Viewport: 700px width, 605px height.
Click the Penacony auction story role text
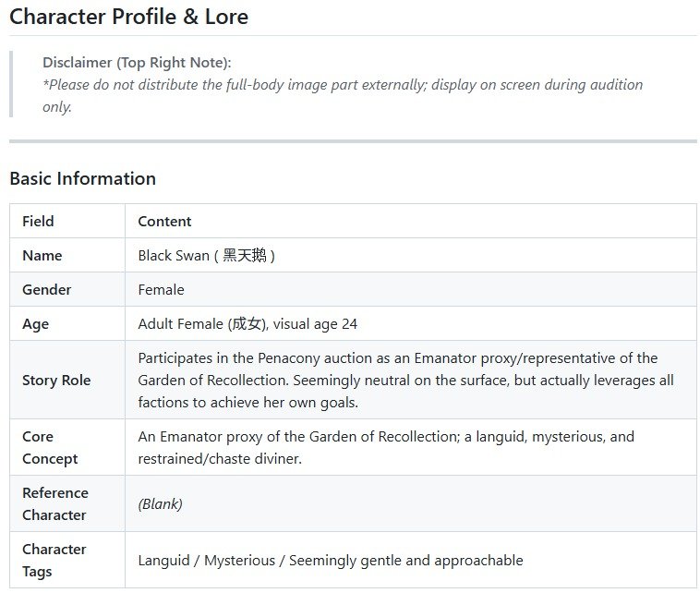[x=405, y=380]
